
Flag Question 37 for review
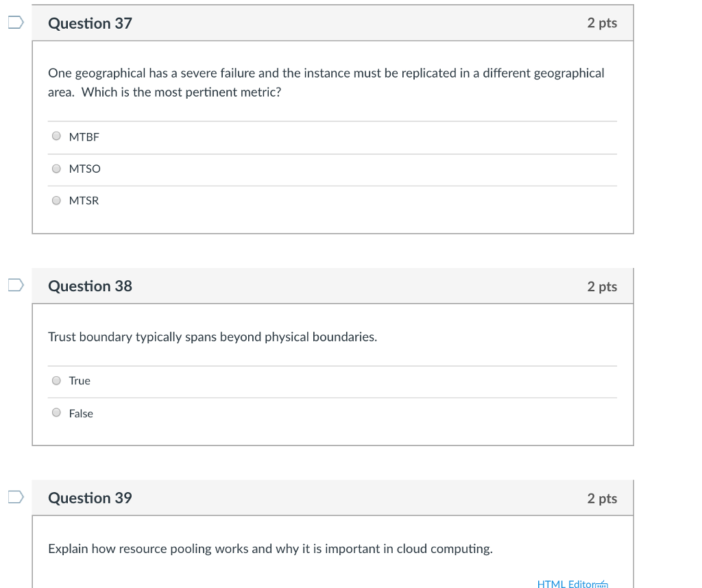point(15,23)
